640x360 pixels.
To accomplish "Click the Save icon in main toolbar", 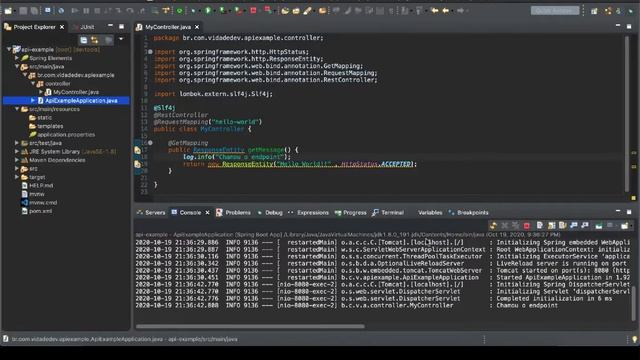I will [23, 11].
